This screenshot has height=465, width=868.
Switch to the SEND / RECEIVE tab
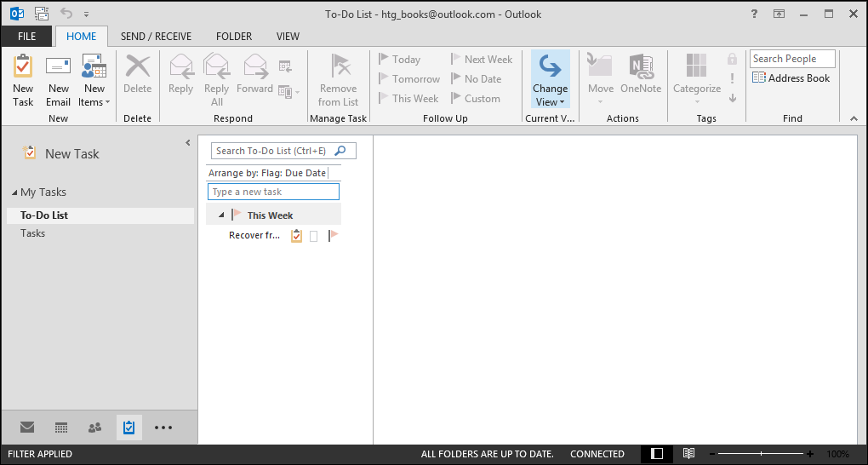click(x=156, y=37)
